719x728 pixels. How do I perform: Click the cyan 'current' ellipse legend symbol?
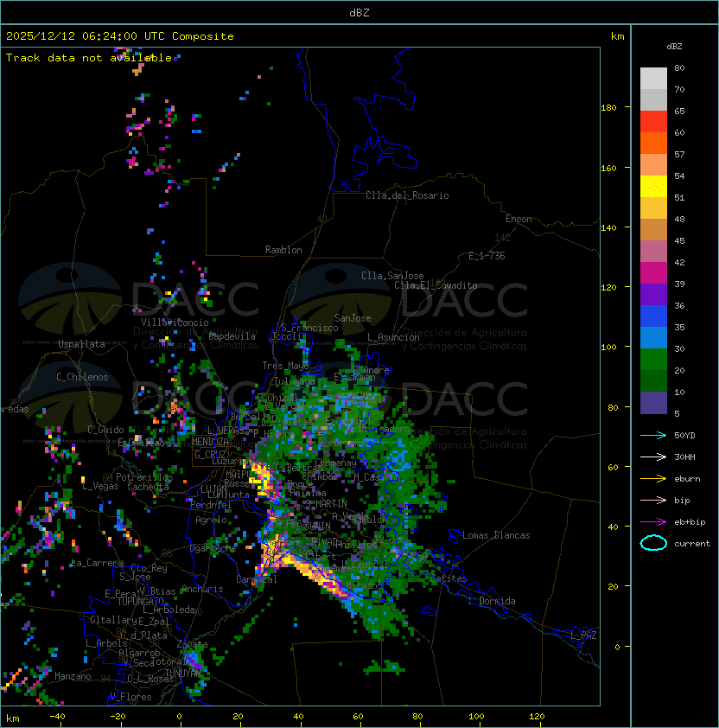653,543
